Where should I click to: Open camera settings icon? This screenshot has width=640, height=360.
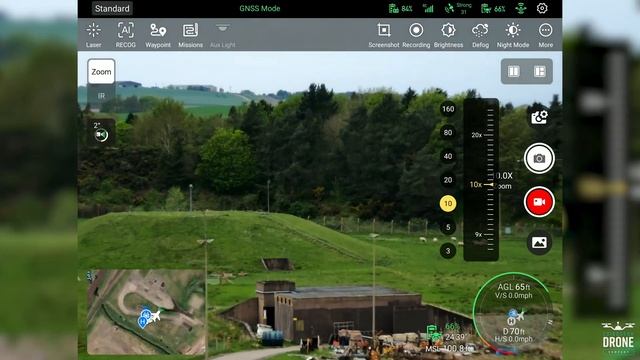click(539, 118)
